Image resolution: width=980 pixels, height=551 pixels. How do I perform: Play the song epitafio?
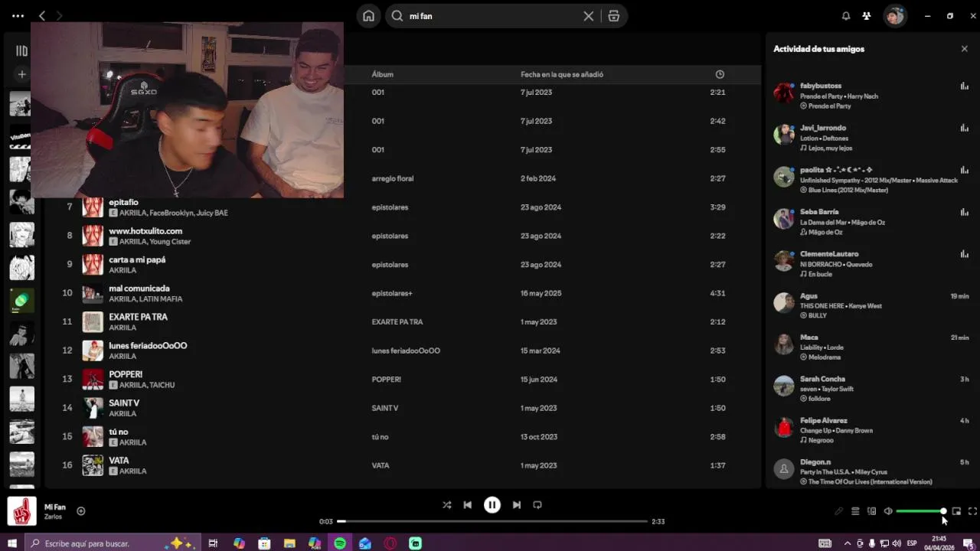pyautogui.click(x=123, y=202)
